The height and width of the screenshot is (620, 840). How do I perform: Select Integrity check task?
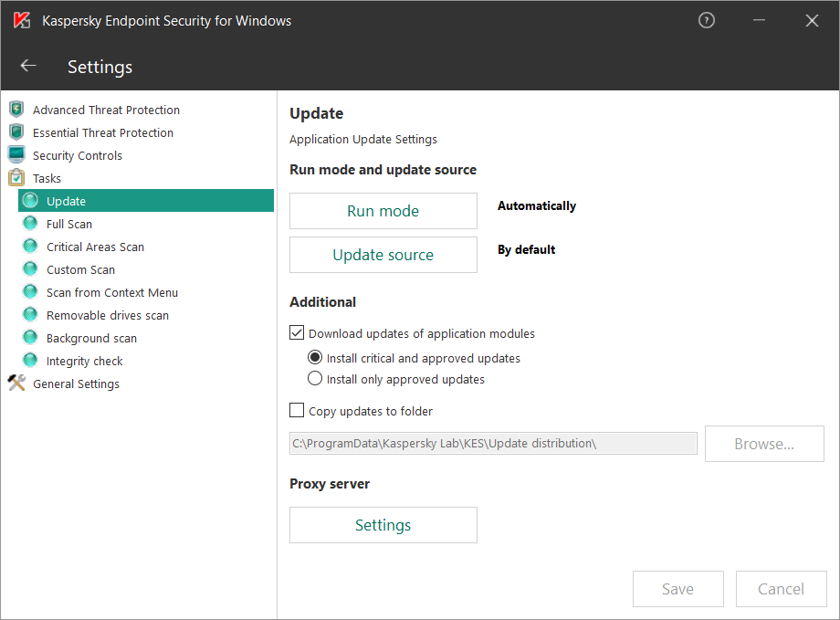pyautogui.click(x=85, y=362)
